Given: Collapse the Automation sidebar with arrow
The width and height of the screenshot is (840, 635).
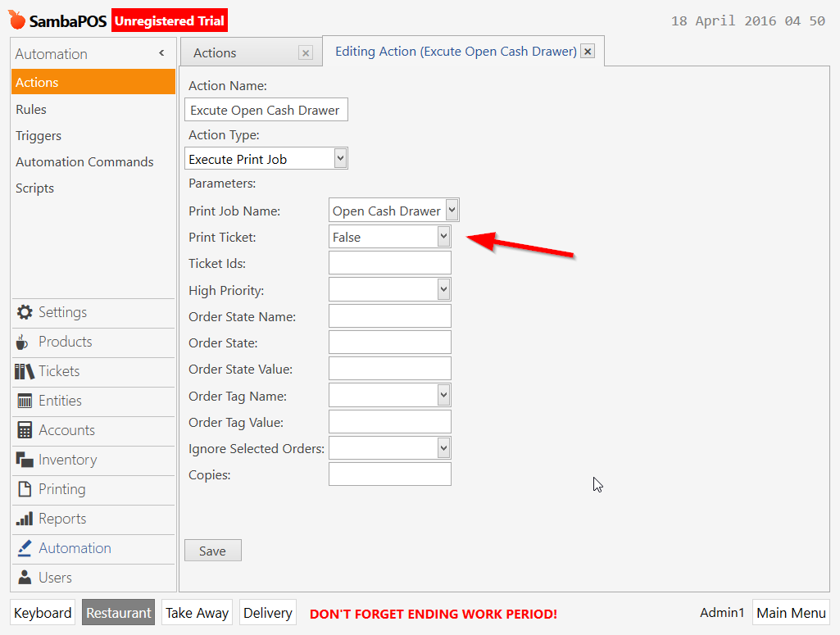Looking at the screenshot, I should pyautogui.click(x=161, y=53).
